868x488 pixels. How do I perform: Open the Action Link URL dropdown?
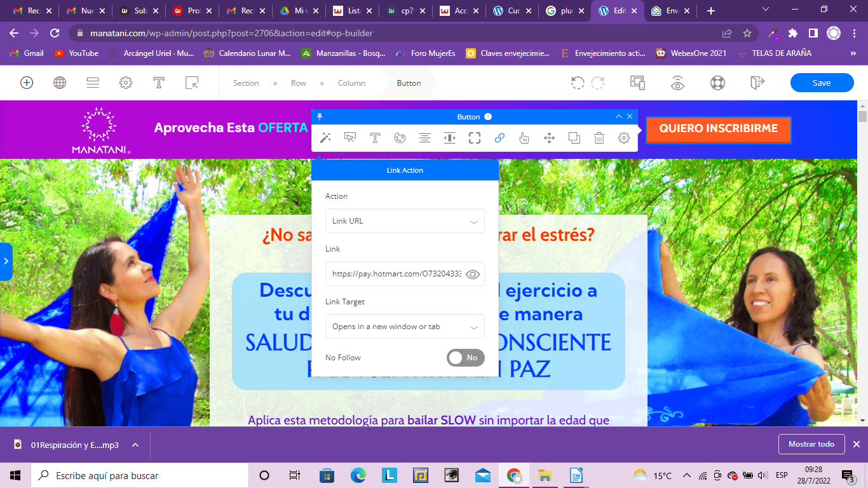pos(405,221)
